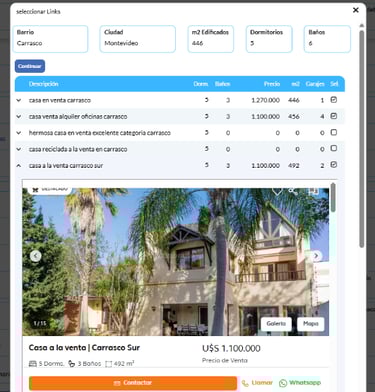Click the orange Contactar button
This screenshot has width=375, height=392.
click(x=133, y=383)
